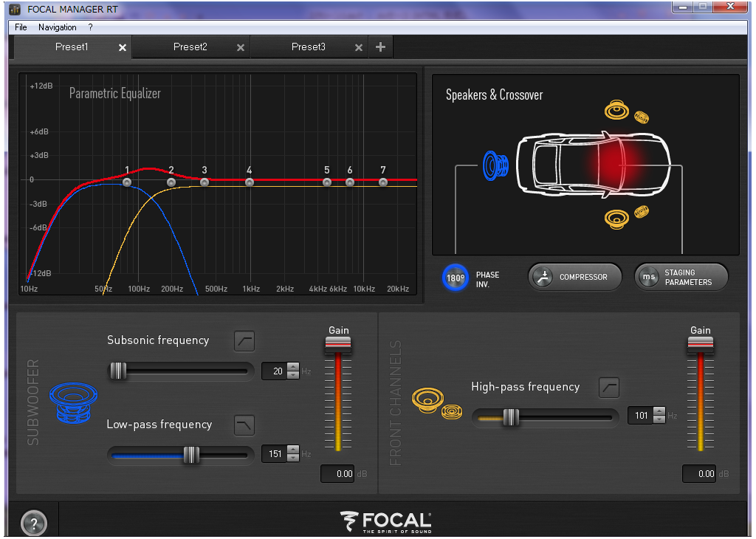This screenshot has height=539, width=756.
Task: Click the Front Channels Gain fader handle
Action: pos(700,346)
